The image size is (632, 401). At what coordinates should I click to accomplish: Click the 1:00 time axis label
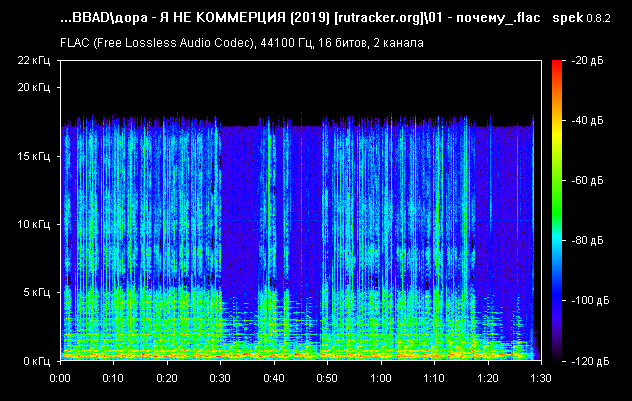coord(381,378)
